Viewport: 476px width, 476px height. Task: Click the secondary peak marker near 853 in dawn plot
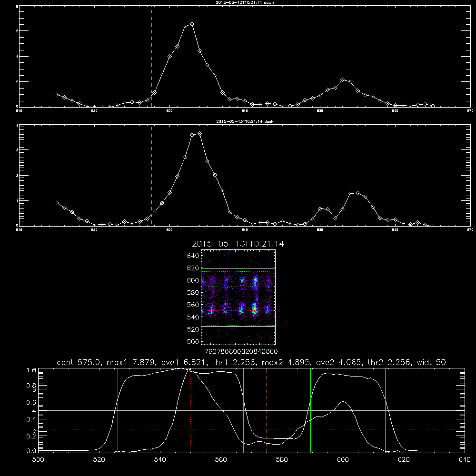[342, 80]
